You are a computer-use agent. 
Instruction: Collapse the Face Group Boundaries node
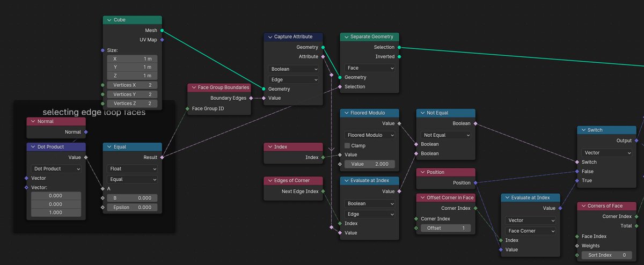click(x=193, y=87)
